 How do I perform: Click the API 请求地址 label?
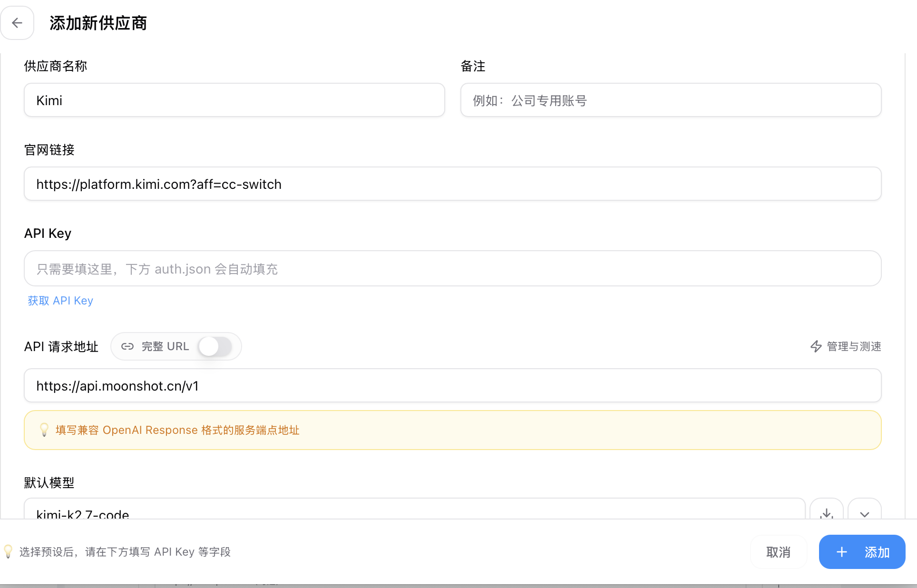[61, 346]
